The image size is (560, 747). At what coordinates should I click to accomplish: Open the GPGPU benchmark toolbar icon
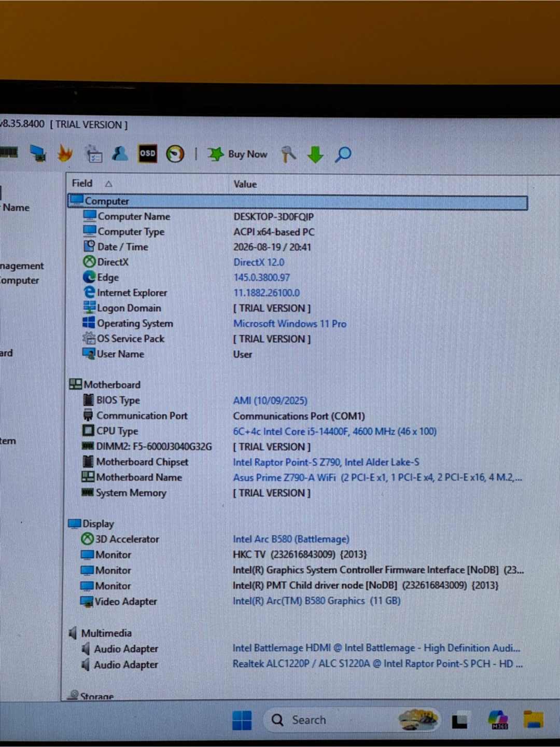pos(38,154)
